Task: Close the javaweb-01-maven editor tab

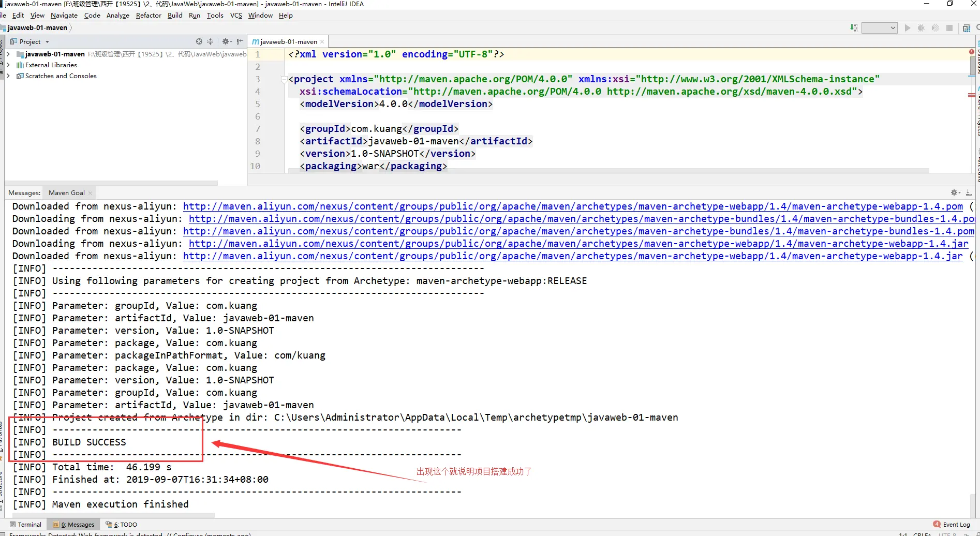Action: [x=322, y=42]
